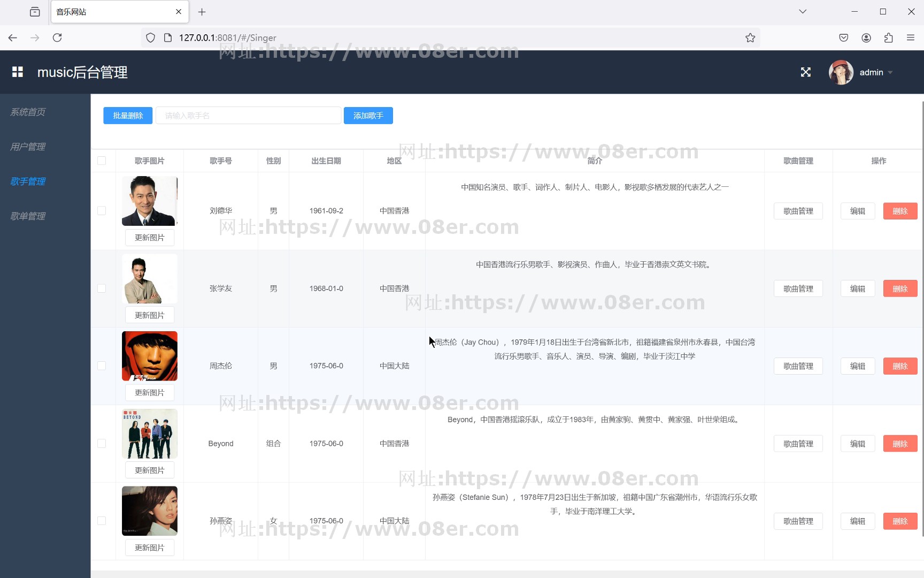The height and width of the screenshot is (578, 924).
Task: Click red 删除 button for 孙燕姿
Action: click(x=900, y=521)
